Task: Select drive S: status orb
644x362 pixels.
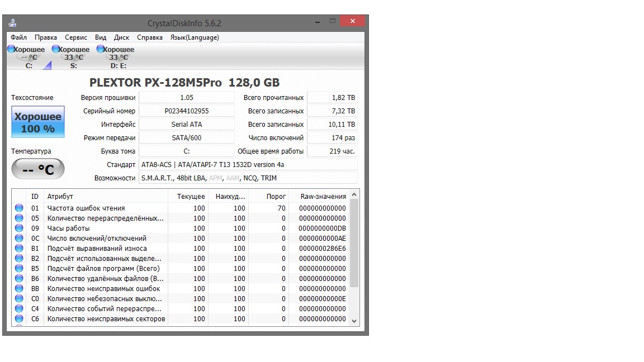Action: pos(56,49)
